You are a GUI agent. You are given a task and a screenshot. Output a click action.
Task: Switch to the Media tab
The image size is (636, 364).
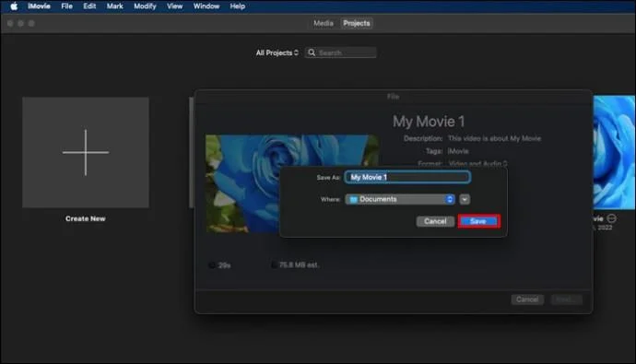[324, 24]
